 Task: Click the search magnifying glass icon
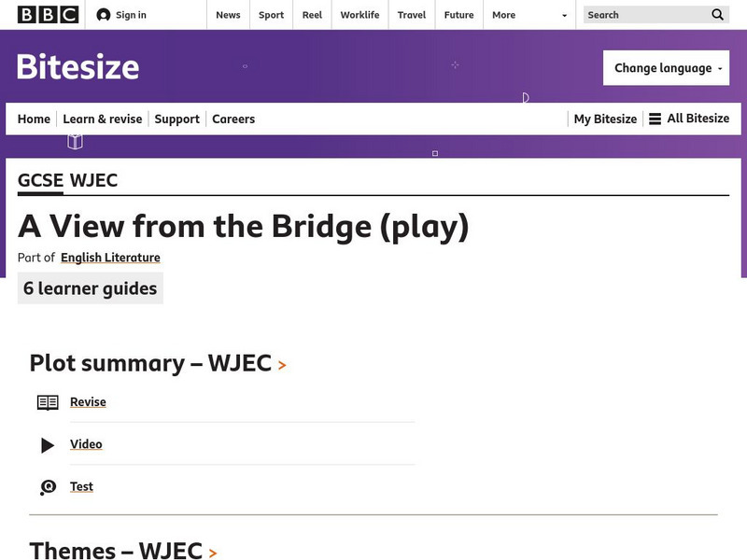pos(717,15)
